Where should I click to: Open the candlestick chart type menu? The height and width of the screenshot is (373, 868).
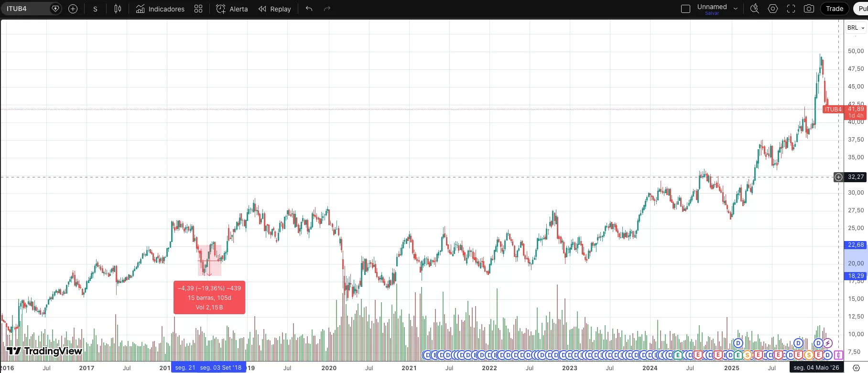(118, 9)
